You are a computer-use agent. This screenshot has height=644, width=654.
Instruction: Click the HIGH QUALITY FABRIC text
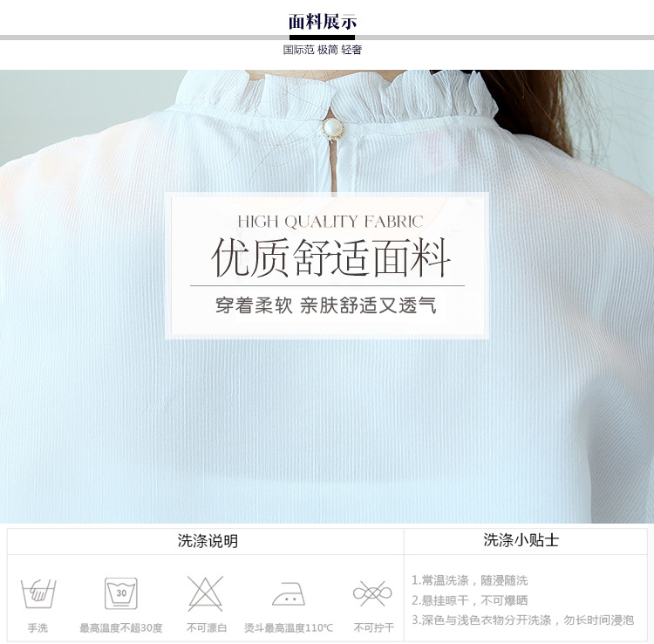[x=330, y=222]
